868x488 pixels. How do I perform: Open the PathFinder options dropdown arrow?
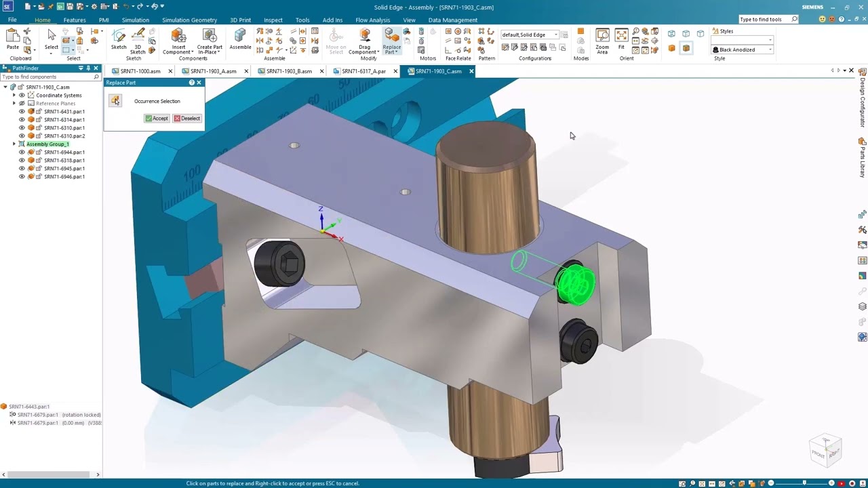[81, 68]
